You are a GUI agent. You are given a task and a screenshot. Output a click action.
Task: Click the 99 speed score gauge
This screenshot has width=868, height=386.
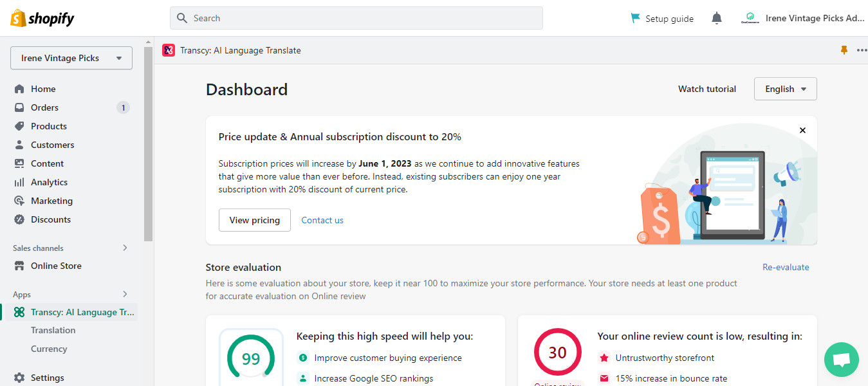click(x=251, y=359)
